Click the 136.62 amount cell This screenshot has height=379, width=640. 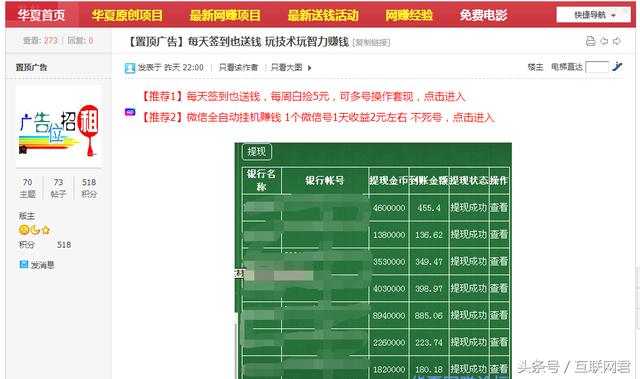coord(429,235)
